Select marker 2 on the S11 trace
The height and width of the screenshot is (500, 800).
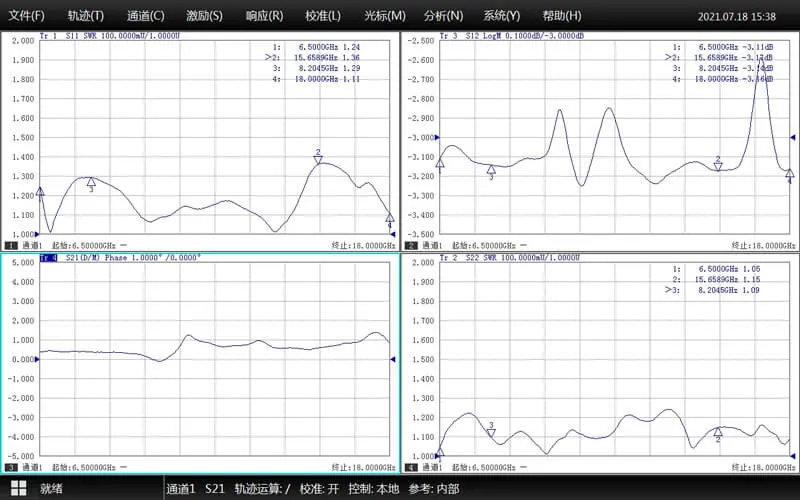click(318, 160)
